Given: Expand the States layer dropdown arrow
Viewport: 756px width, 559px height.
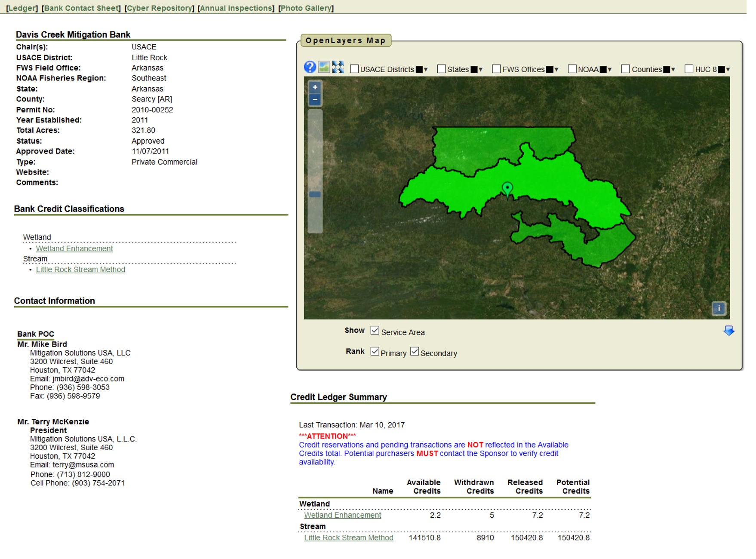Looking at the screenshot, I should pyautogui.click(x=481, y=70).
